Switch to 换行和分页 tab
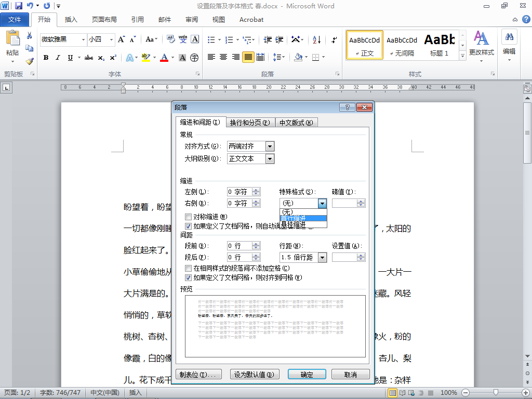 pos(250,123)
